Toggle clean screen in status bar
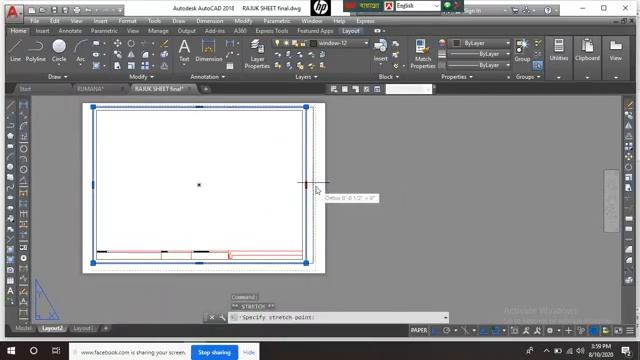Viewport: 640px width, 360px height. [618, 330]
